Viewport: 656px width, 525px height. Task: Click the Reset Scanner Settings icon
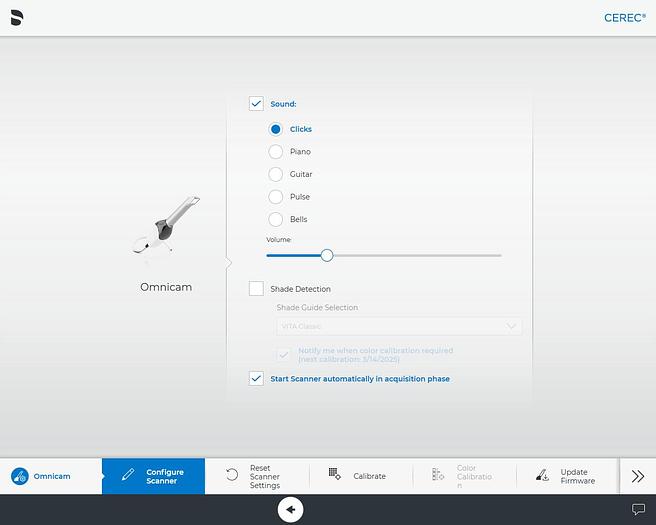click(x=232, y=476)
